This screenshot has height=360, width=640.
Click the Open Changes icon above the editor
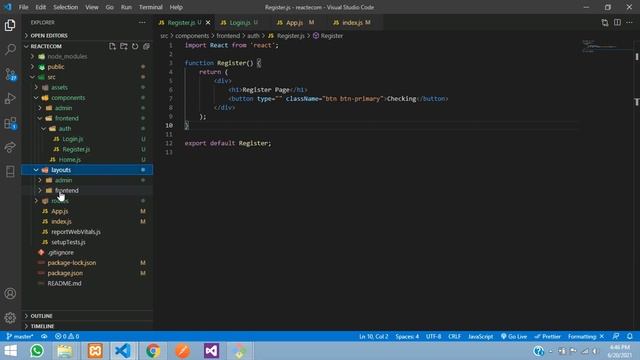coord(605,22)
